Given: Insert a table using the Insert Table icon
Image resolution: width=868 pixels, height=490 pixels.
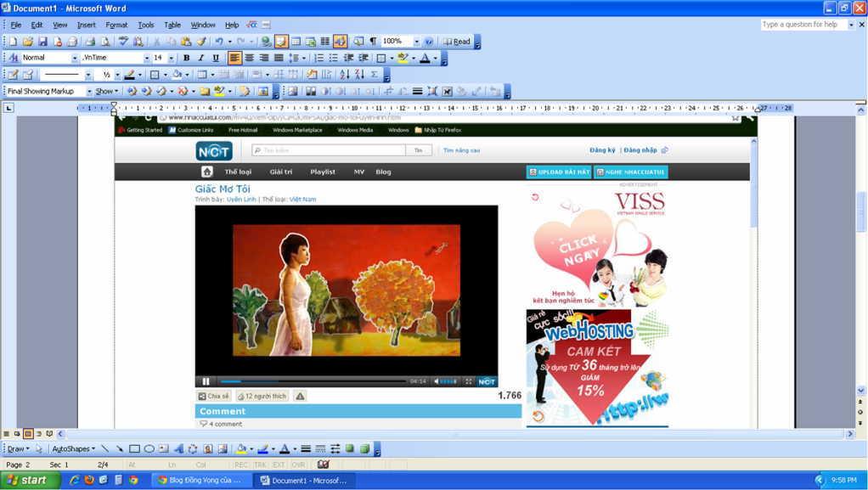Looking at the screenshot, I should coord(296,42).
